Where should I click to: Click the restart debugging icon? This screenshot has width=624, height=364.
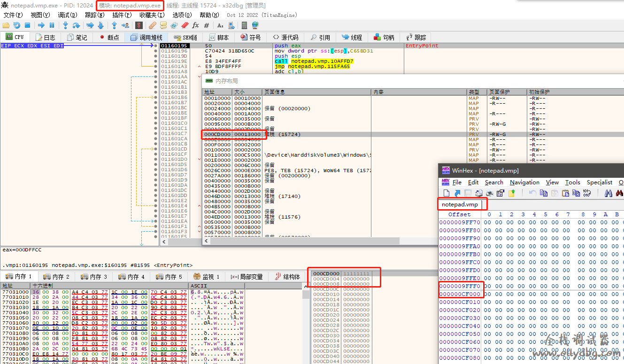tap(17, 25)
